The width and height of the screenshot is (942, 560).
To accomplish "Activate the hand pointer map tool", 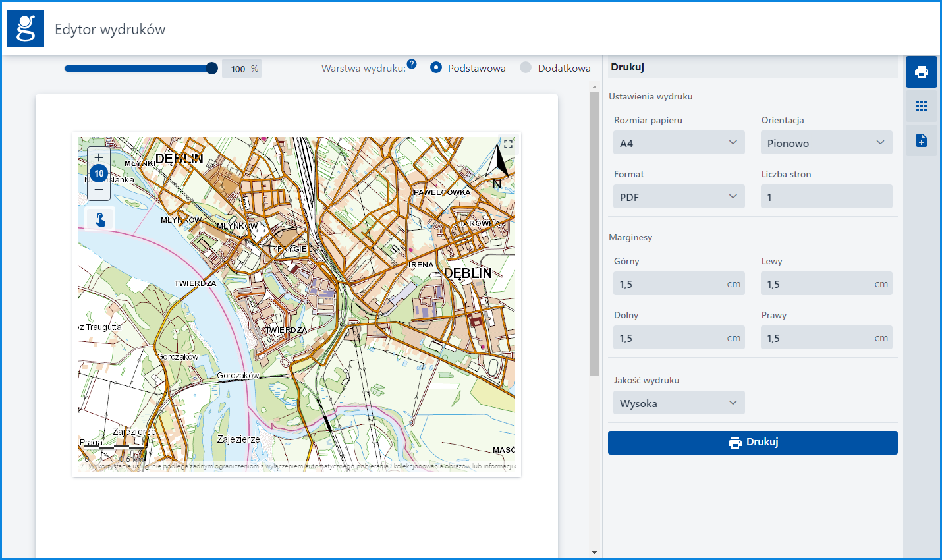I will point(100,219).
